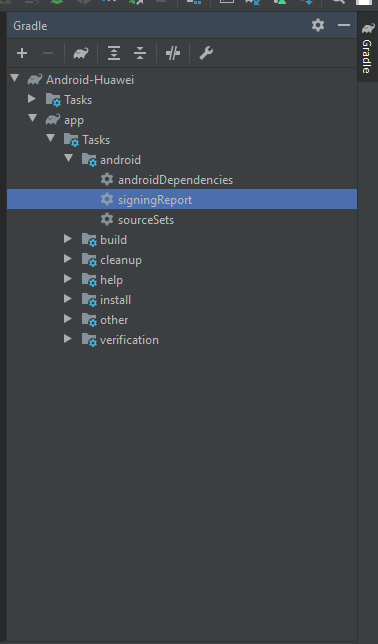Click the Expand All icon in the Gradle toolbar
The height and width of the screenshot is (644, 378).
[114, 53]
